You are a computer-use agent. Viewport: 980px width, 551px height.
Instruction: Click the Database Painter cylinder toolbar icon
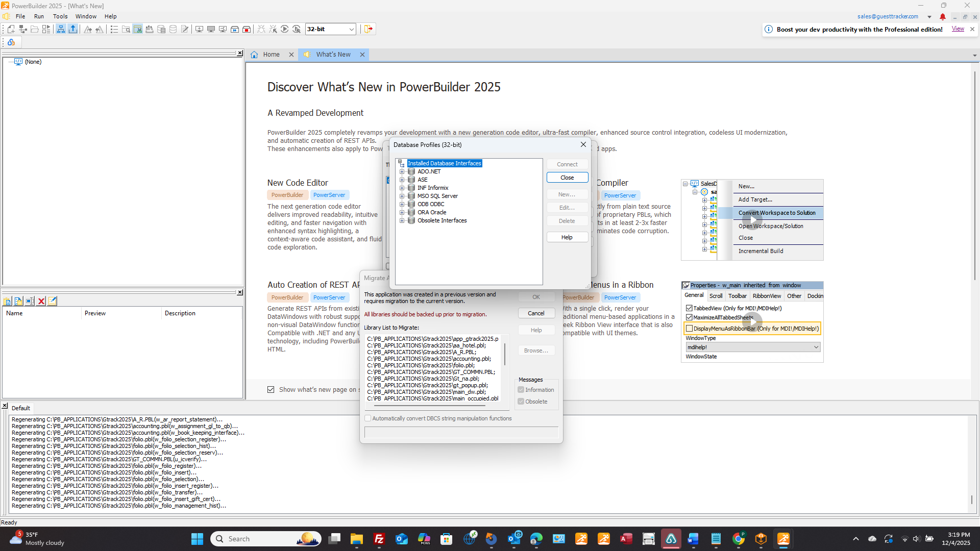173,29
